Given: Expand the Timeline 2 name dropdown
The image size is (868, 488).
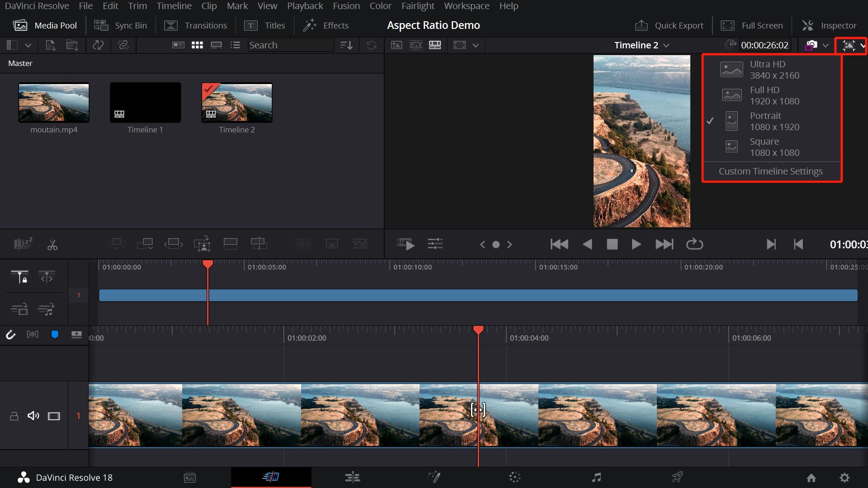Looking at the screenshot, I should pos(666,45).
